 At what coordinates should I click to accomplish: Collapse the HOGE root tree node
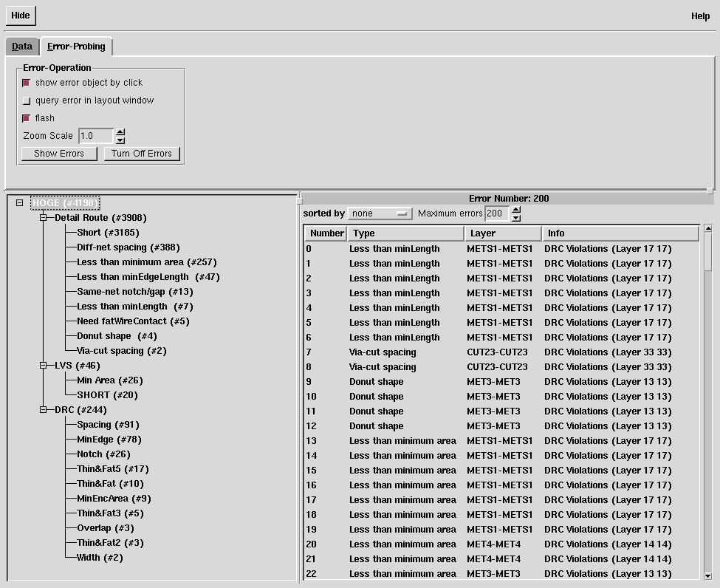click(20, 202)
